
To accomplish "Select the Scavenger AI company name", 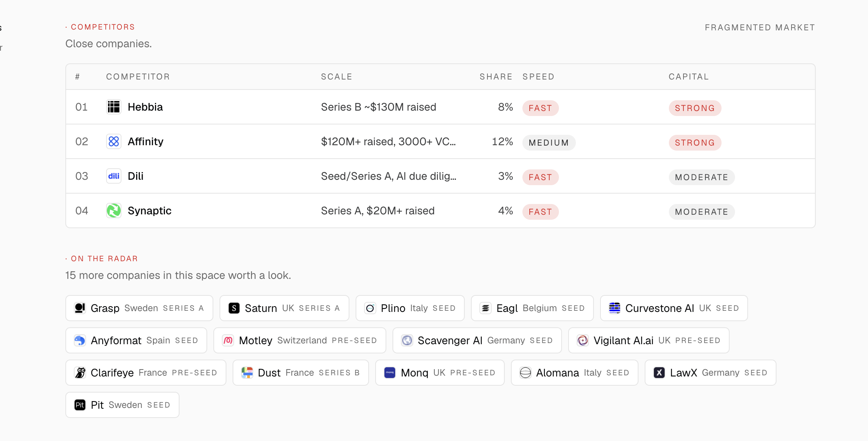I will 450,340.
